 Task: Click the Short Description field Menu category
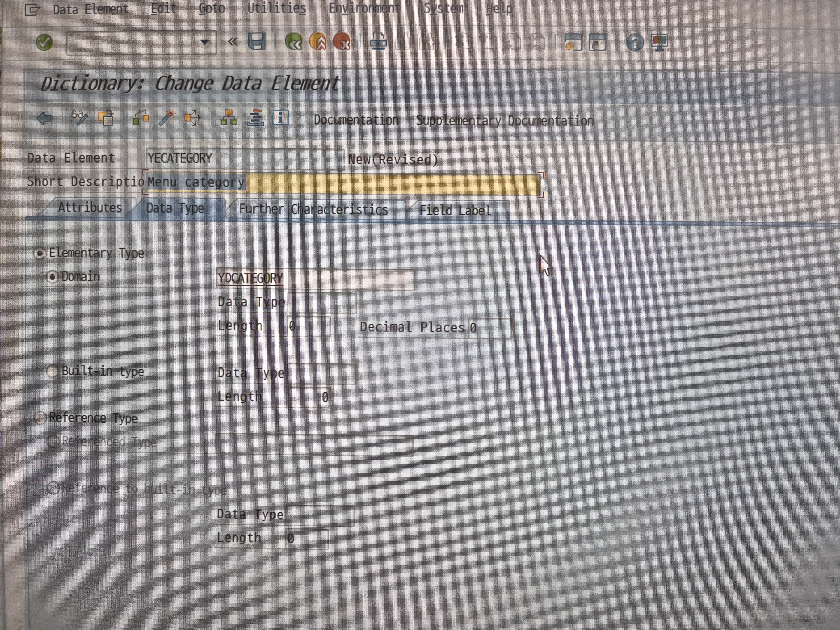click(x=343, y=183)
